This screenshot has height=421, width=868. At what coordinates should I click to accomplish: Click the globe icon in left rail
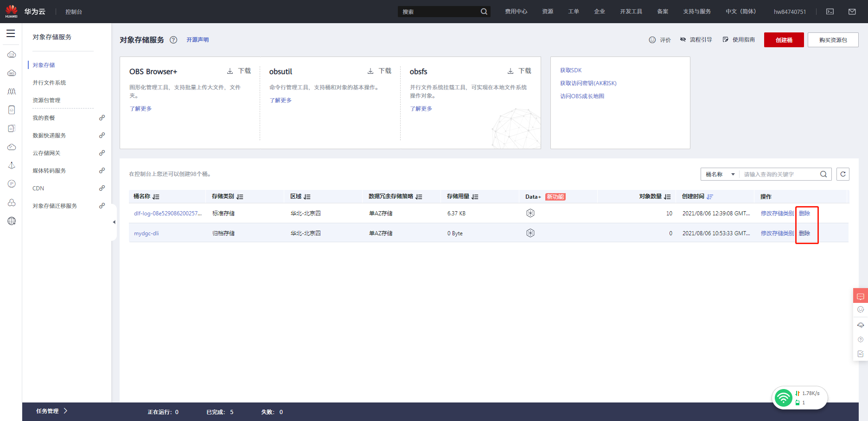[12, 221]
